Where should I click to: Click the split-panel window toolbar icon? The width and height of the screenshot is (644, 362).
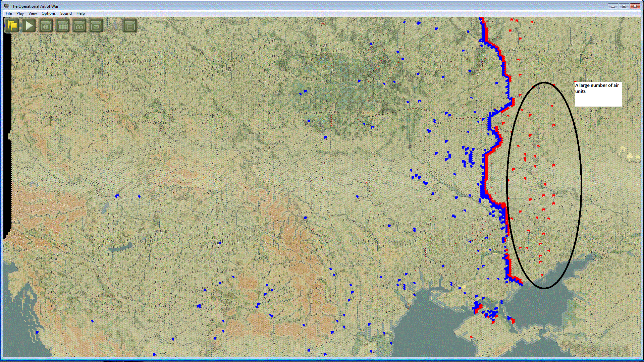130,25
